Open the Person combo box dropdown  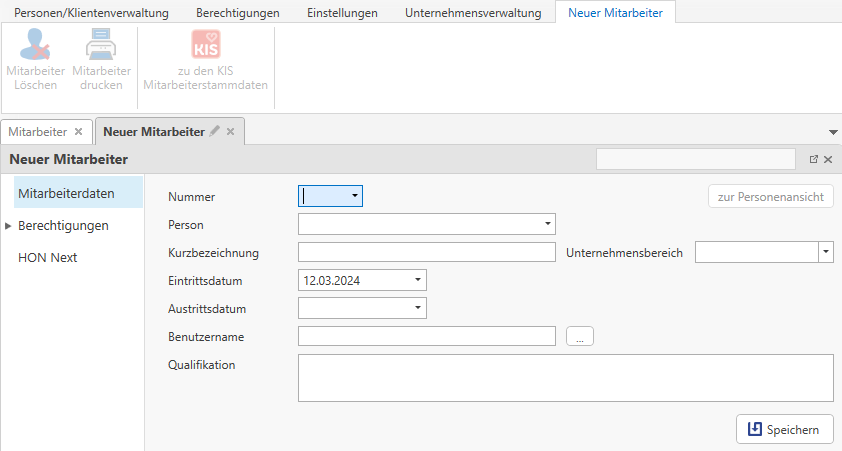pos(548,224)
